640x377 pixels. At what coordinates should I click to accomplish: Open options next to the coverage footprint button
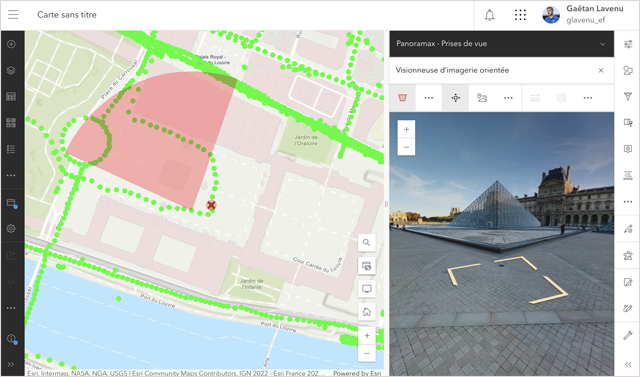point(429,98)
